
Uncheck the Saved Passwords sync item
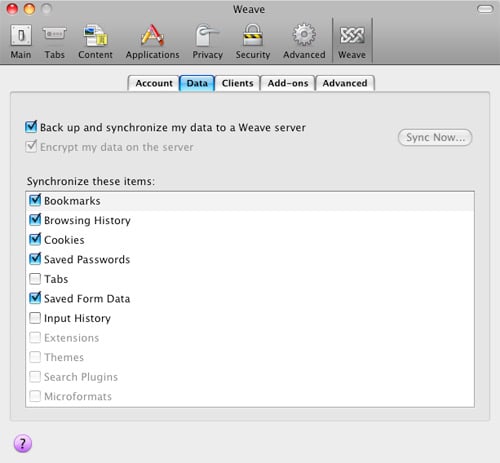pos(35,259)
